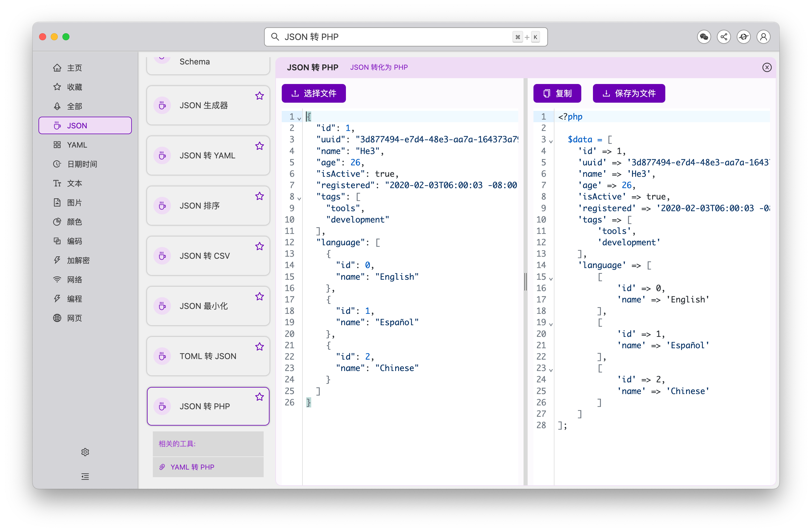
Task: Click 选择文件 upload button
Action: [x=314, y=93]
